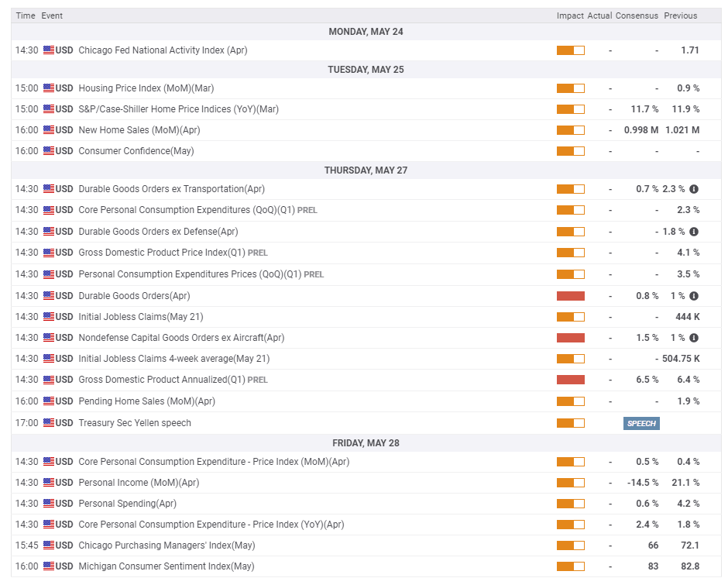Open Gross Domestic Product Annualized(Q1) event
The image size is (728, 585).
pyautogui.click(x=162, y=380)
